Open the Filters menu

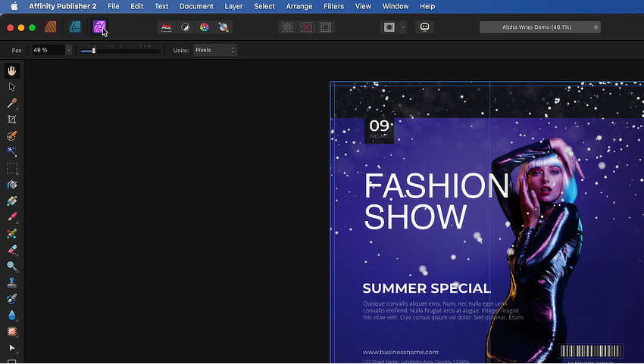(x=333, y=6)
